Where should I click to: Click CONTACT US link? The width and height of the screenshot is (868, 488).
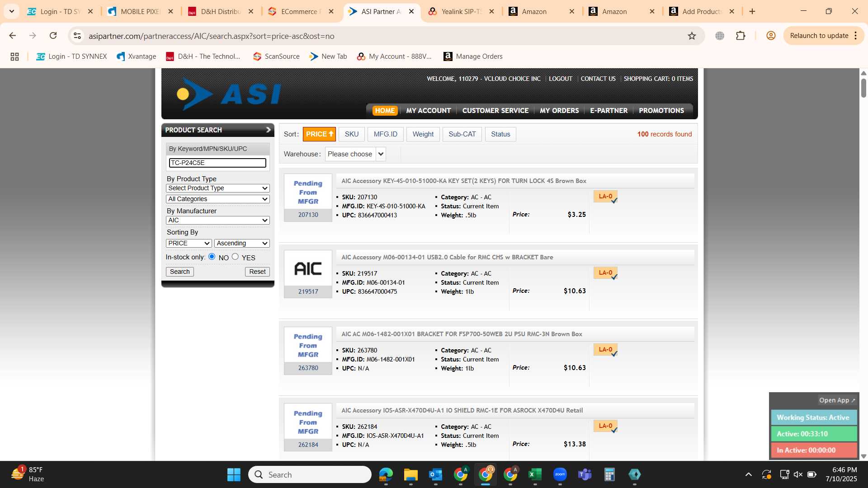click(598, 79)
